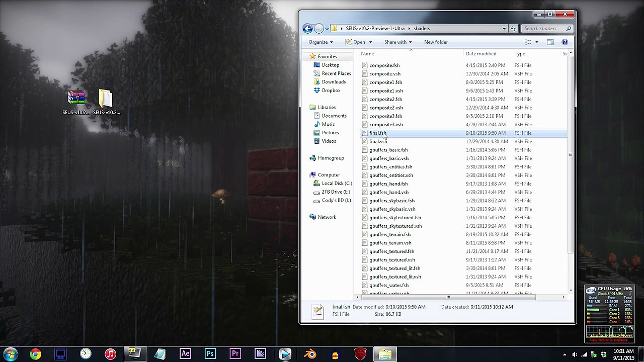This screenshot has height=362, width=644.
Task: Sort files by Date modified column
Action: pos(487,54)
